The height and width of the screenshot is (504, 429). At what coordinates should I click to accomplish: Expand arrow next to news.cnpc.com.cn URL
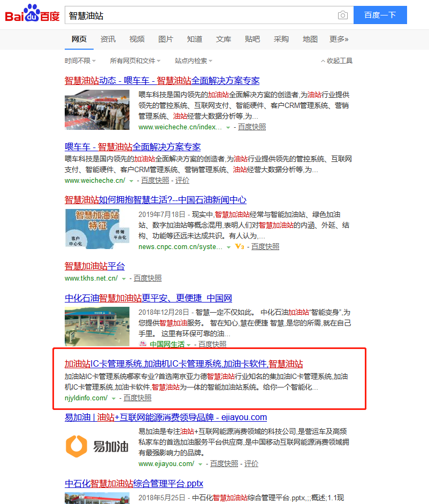(228, 247)
